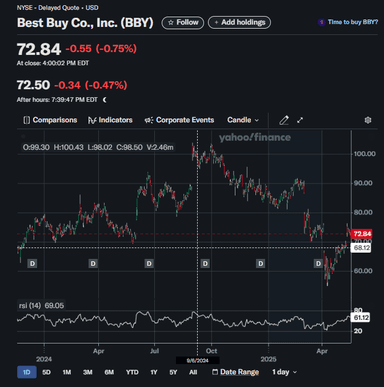
Task: Select the 5D range tab
Action: pos(46,372)
